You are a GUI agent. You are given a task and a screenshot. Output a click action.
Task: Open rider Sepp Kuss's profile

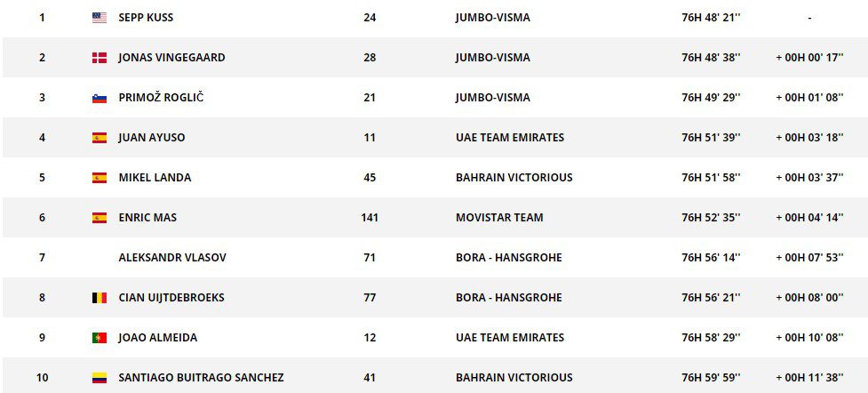pyautogui.click(x=147, y=18)
